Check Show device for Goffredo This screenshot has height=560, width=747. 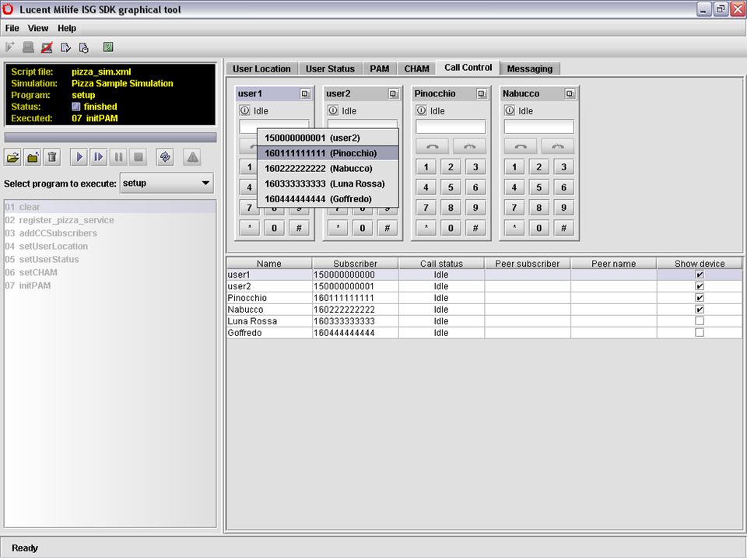pyautogui.click(x=700, y=332)
